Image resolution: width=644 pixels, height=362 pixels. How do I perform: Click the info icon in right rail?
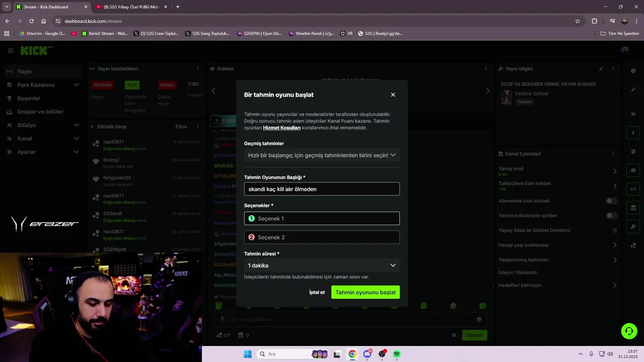633,71
